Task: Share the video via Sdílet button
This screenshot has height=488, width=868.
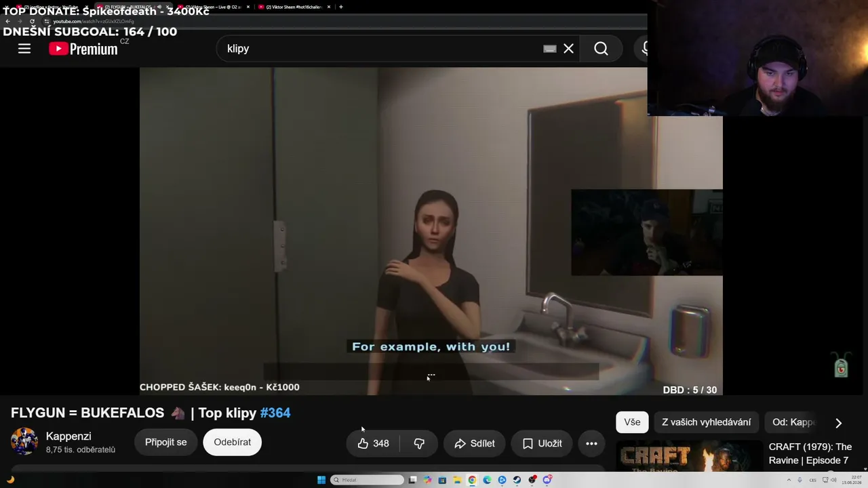Action: pyautogui.click(x=474, y=443)
